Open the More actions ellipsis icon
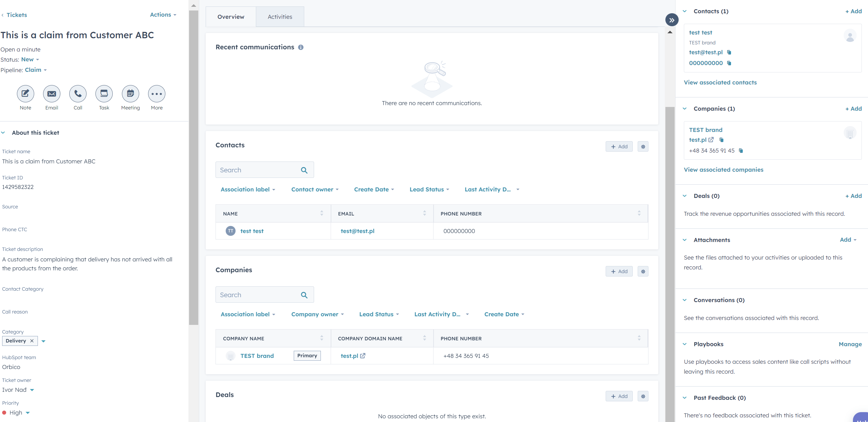 [157, 94]
